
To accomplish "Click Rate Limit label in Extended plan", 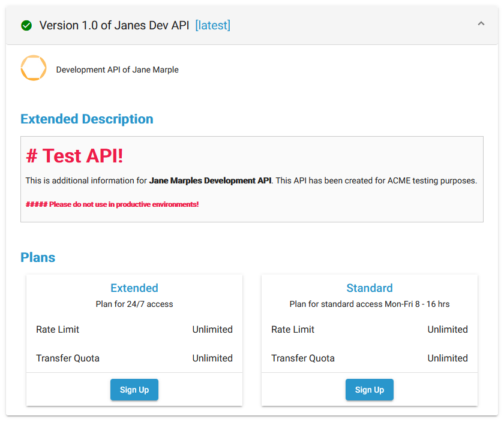I will (58, 330).
